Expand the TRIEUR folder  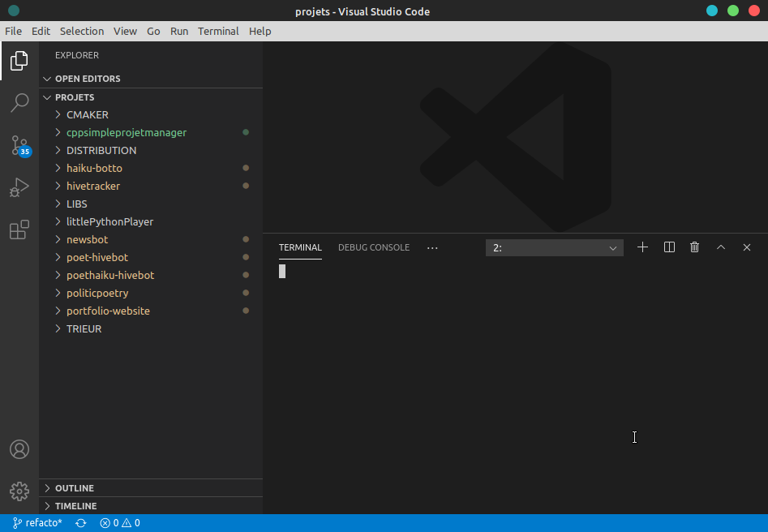click(151, 328)
